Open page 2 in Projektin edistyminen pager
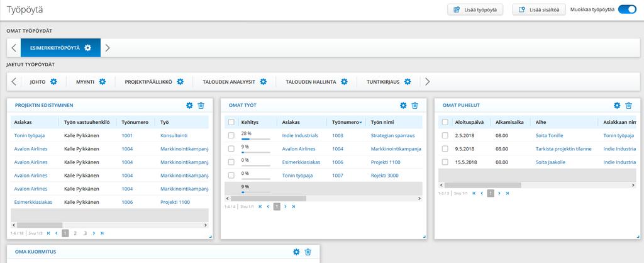 (75, 233)
